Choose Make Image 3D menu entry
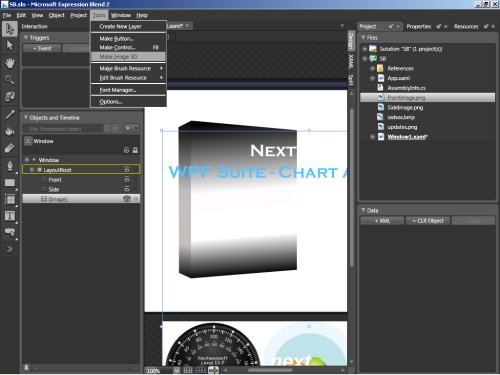 [x=129, y=57]
